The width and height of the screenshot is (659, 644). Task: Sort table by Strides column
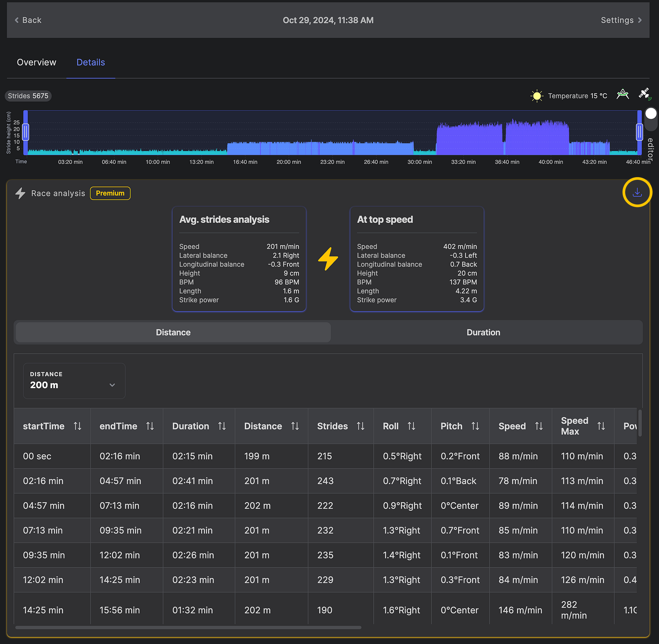click(x=360, y=426)
